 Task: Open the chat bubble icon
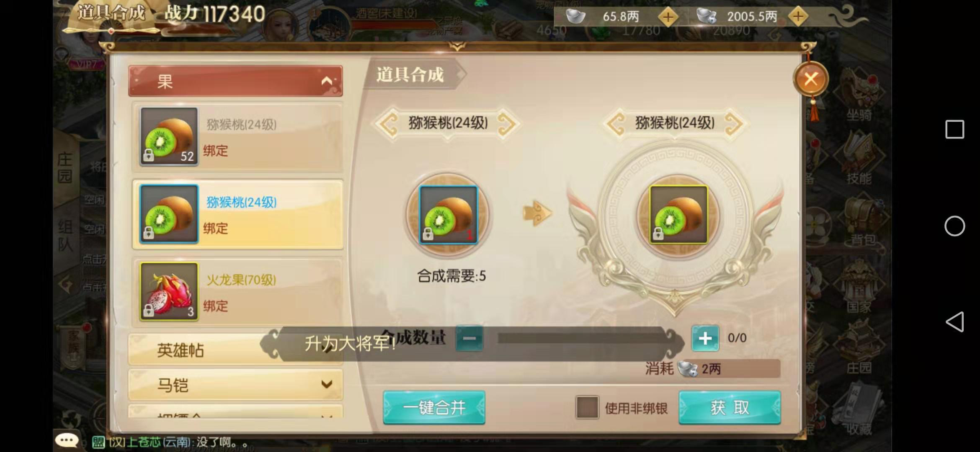[x=67, y=440]
